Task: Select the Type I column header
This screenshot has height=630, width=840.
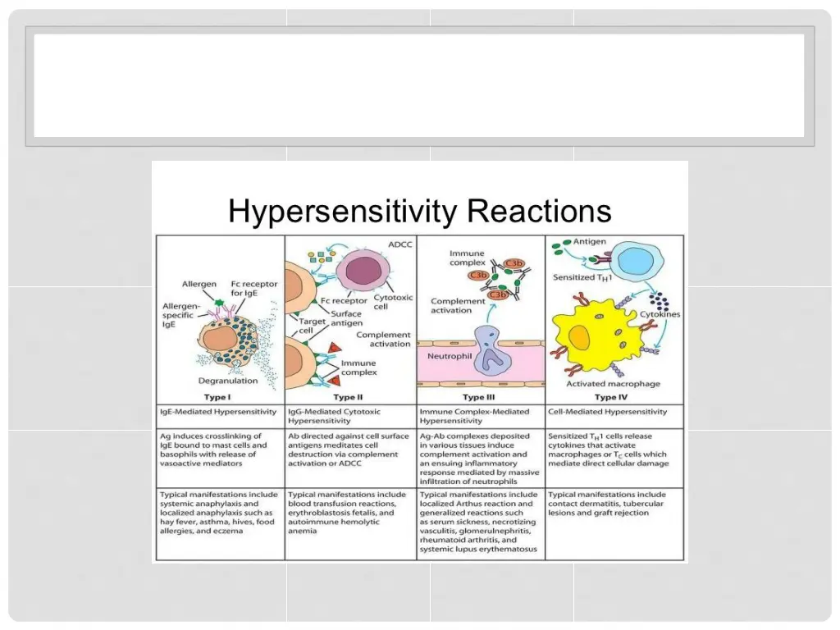Action: [217, 395]
